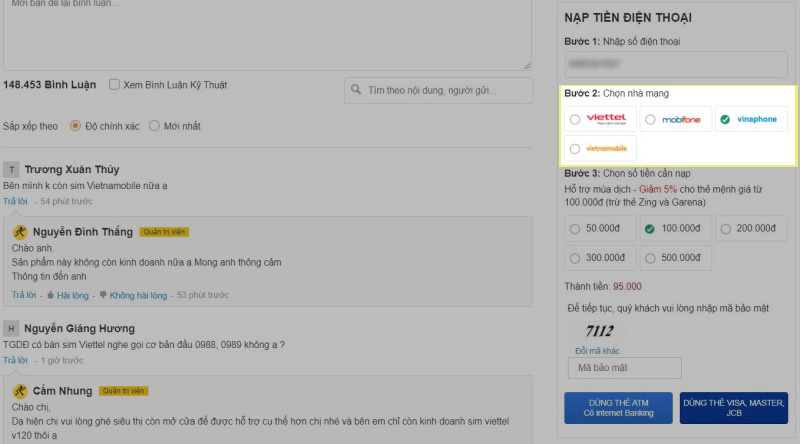This screenshot has width=800, height=444.
Task: Reply to Nguyễn Đình Thắng's answer
Action: point(24,295)
